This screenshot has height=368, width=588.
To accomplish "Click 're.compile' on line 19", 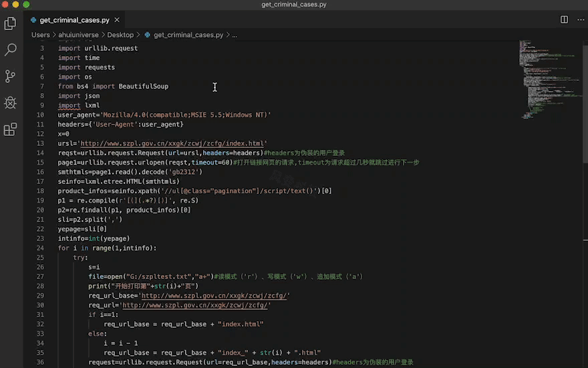I will click(96, 201).
